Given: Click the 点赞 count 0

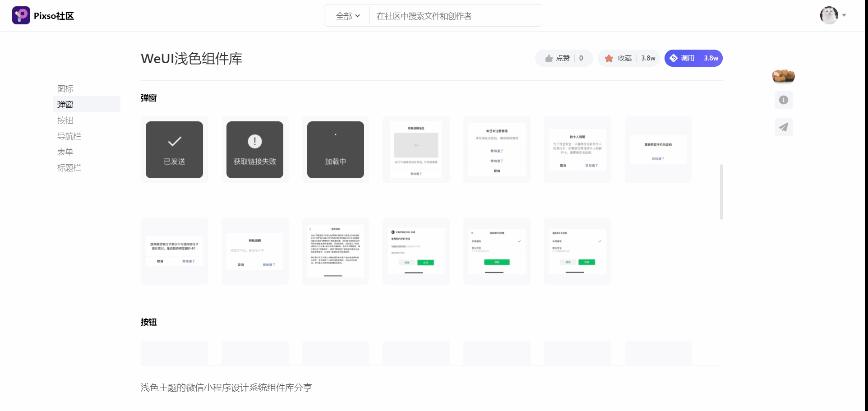Looking at the screenshot, I should point(581,58).
